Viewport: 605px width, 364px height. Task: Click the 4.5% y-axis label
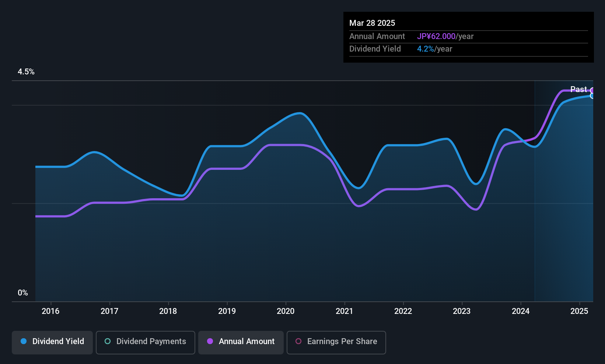(x=26, y=72)
